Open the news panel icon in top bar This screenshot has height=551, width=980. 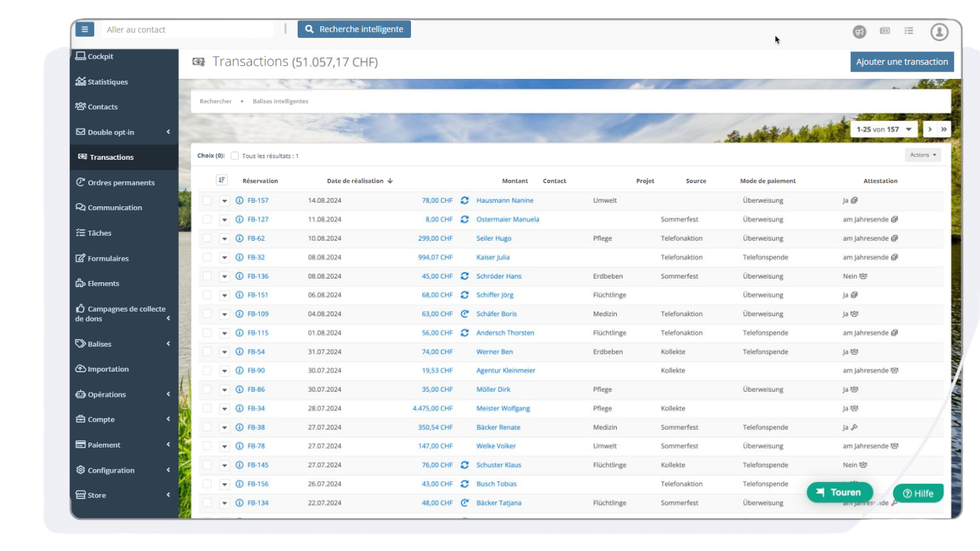tap(884, 31)
